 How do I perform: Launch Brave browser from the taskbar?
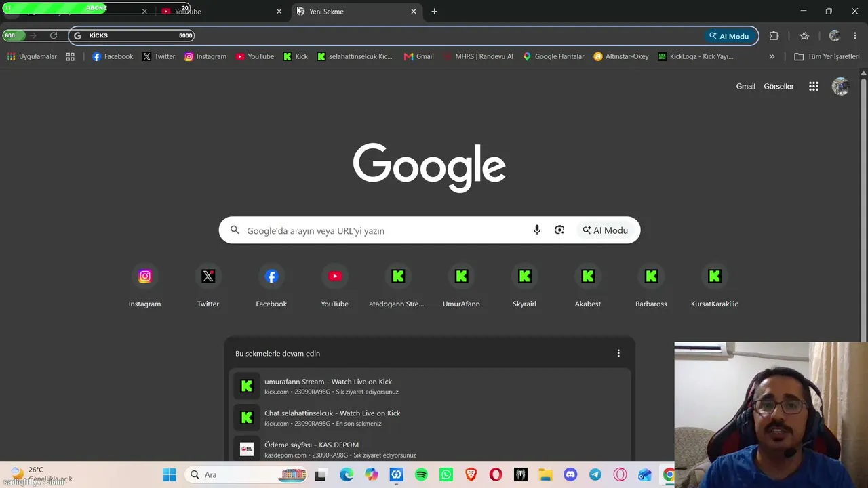(471, 474)
